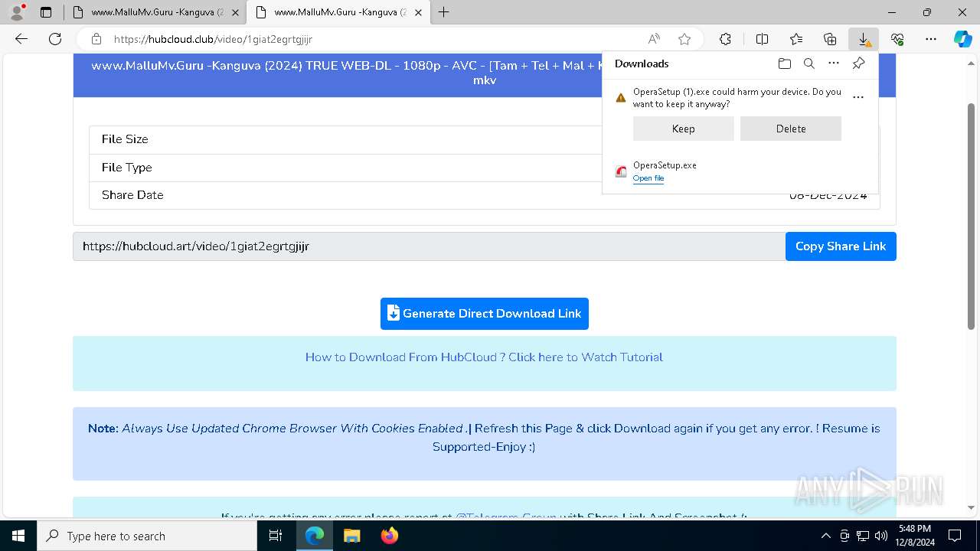The image size is (980, 551).
Task: Open the Extensions puzzle icon
Action: (725, 39)
